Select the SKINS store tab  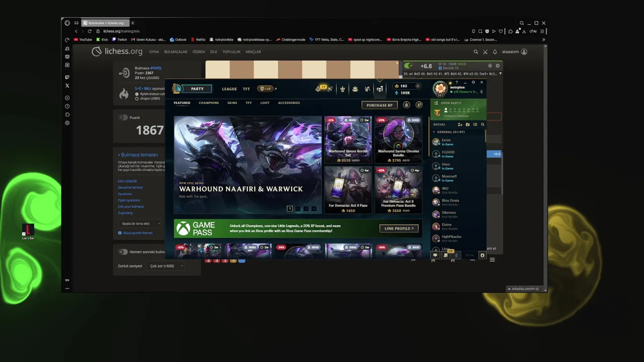tap(232, 103)
